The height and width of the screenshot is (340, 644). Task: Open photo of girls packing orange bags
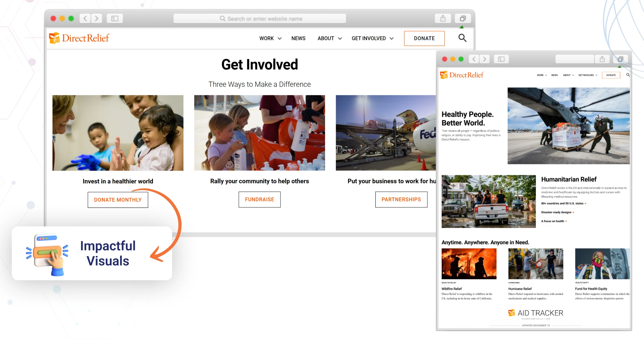point(260,133)
